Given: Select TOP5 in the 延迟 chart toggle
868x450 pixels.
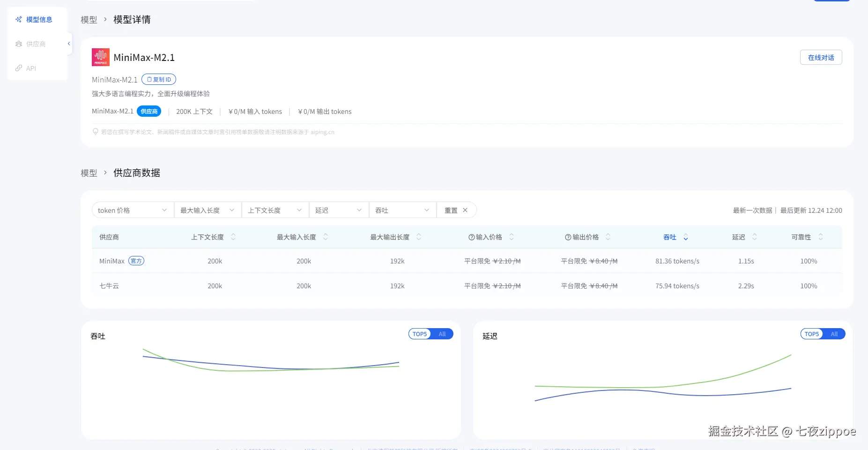Looking at the screenshot, I should 812,334.
